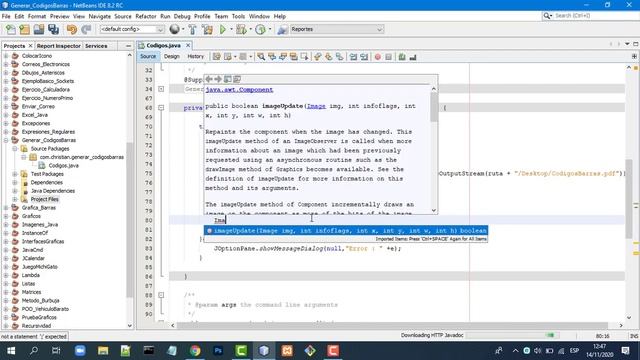Select the imageUpdate completion suggestion
Viewport: 640px width, 360px height.
[346, 231]
